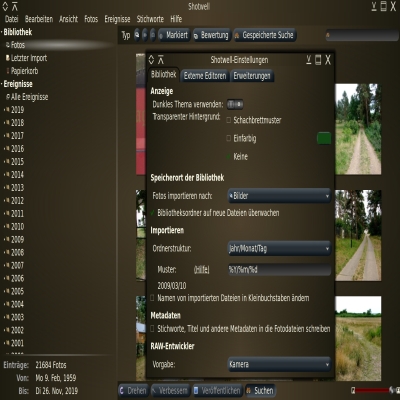Click the (Hilfe) link next to Muster
Screen dimensions: 400x400
(x=202, y=270)
